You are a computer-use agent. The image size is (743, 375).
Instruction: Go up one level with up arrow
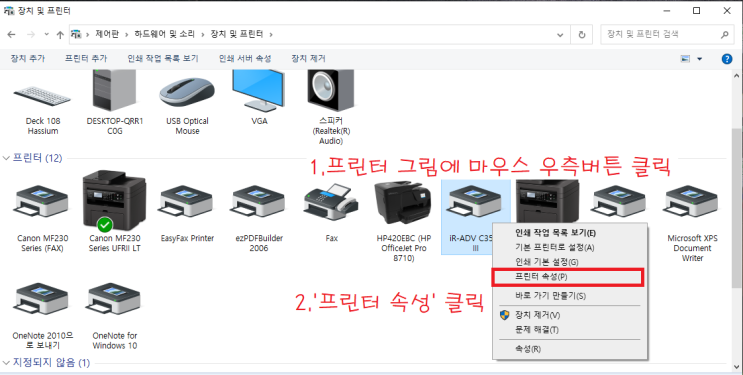point(60,34)
